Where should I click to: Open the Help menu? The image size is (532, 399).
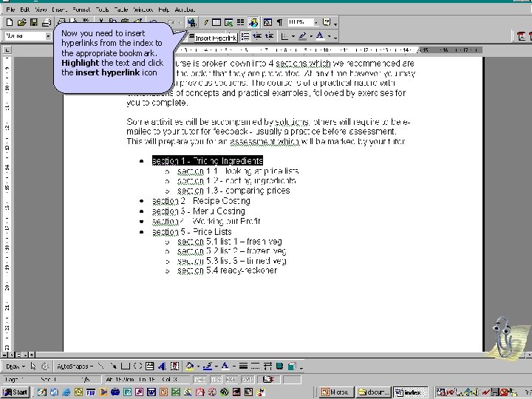pos(163,10)
